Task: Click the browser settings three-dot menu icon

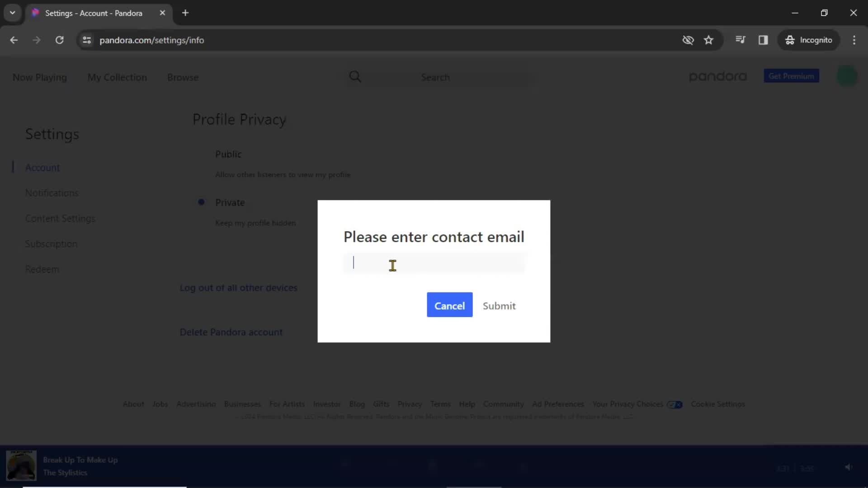Action: tap(855, 40)
